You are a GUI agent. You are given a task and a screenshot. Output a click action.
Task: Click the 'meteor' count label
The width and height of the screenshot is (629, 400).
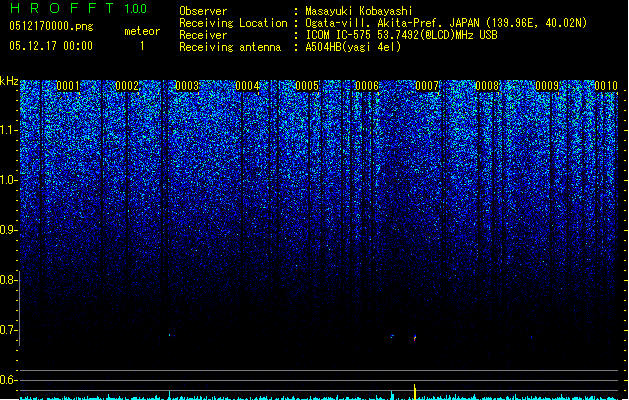(142, 31)
